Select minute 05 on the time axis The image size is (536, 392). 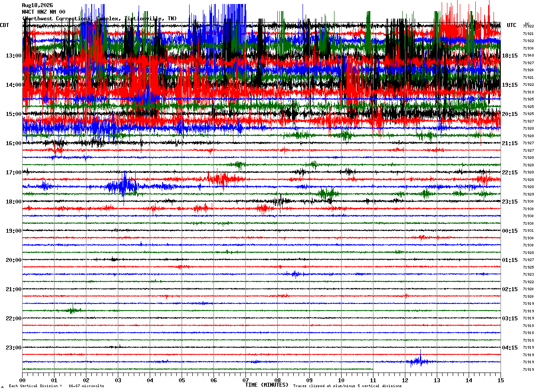182,380
